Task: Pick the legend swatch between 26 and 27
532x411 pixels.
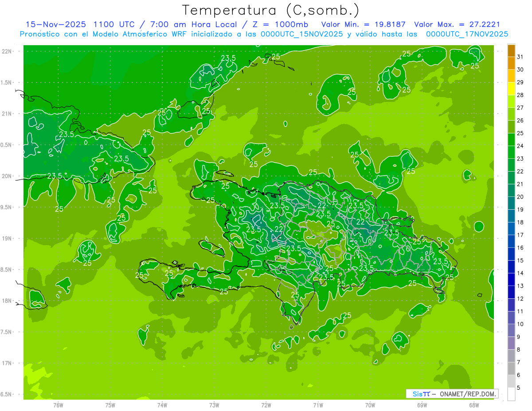Action: 511,114
